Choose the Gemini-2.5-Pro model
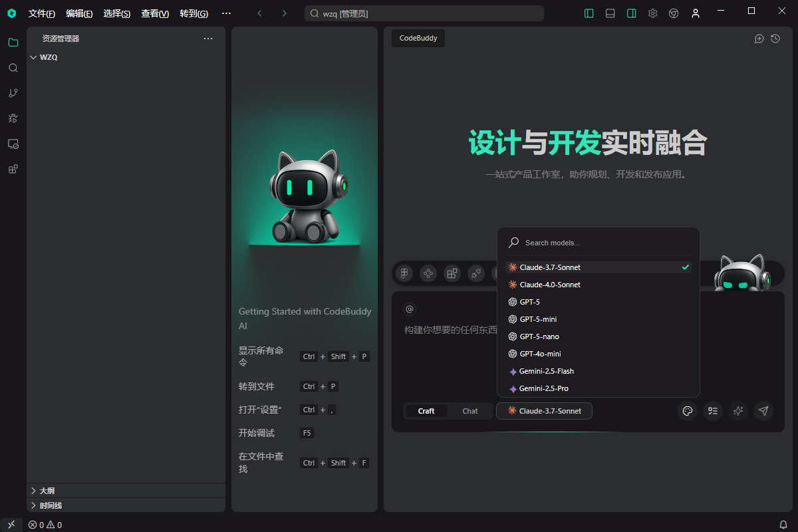 coord(598,388)
